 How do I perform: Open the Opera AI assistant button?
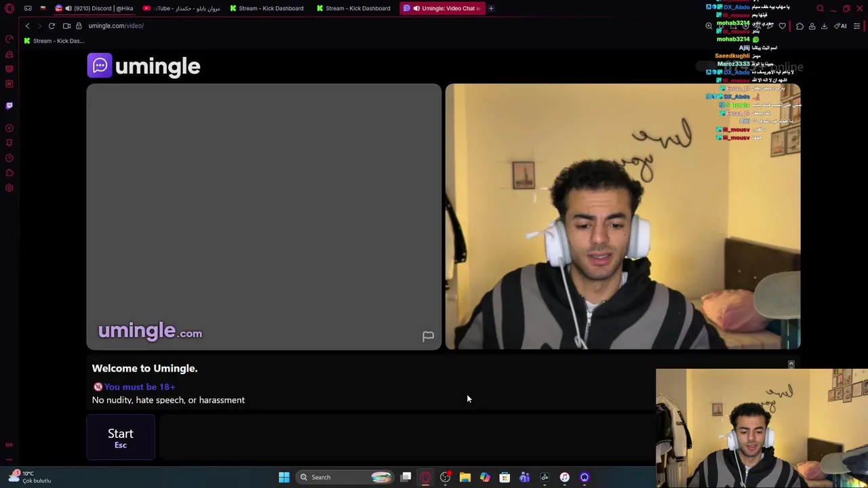point(840,26)
